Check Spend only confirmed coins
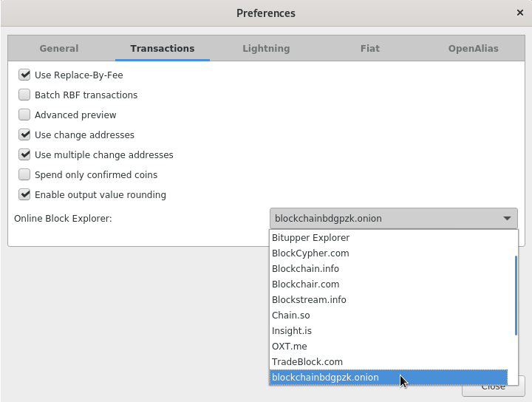Viewport: 532px width, 402px height. point(24,175)
